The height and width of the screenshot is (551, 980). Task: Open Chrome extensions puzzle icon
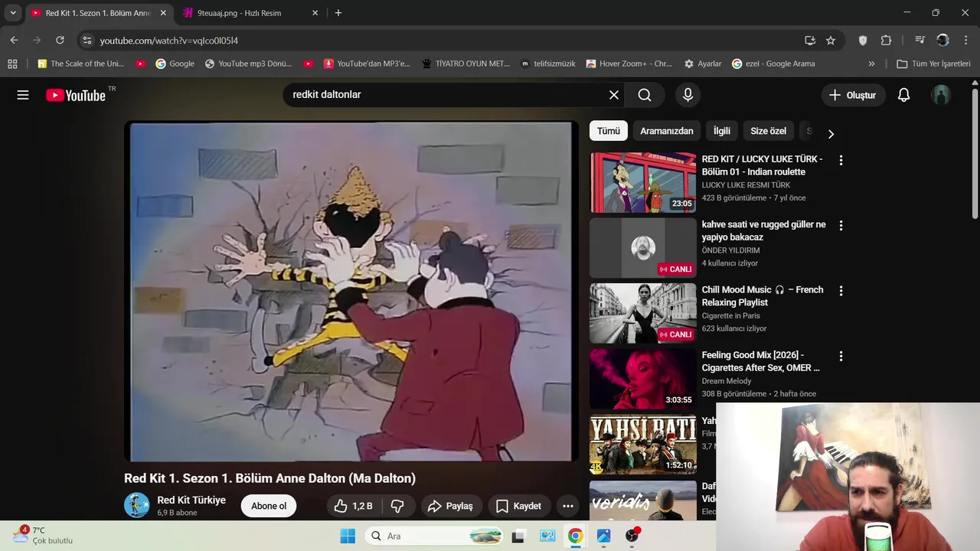pos(886,41)
